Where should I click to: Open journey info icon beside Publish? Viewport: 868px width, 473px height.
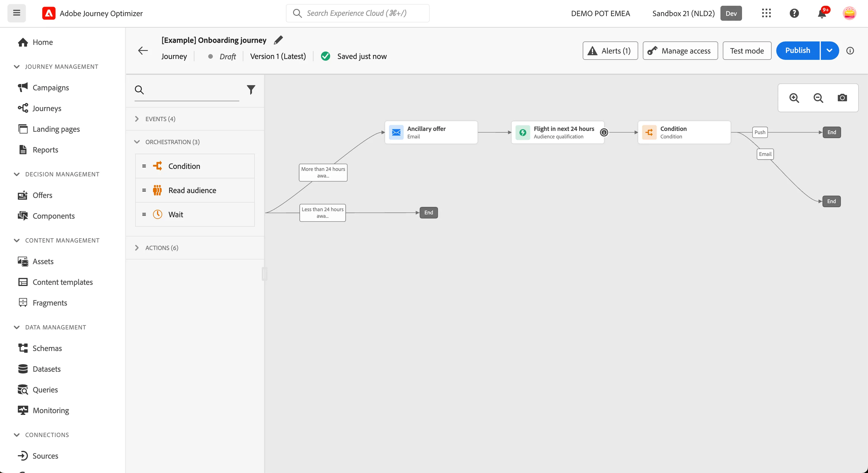coord(850,51)
